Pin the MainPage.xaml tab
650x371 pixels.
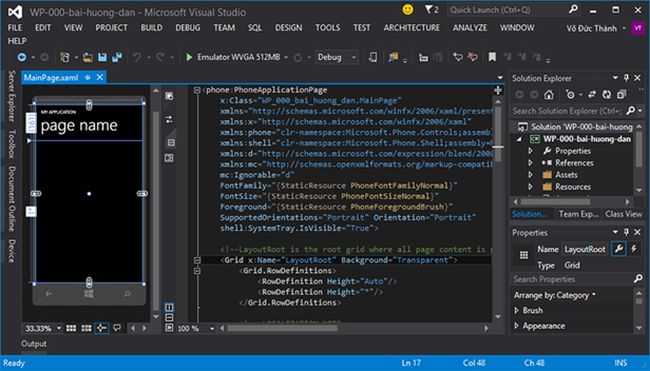tap(87, 78)
